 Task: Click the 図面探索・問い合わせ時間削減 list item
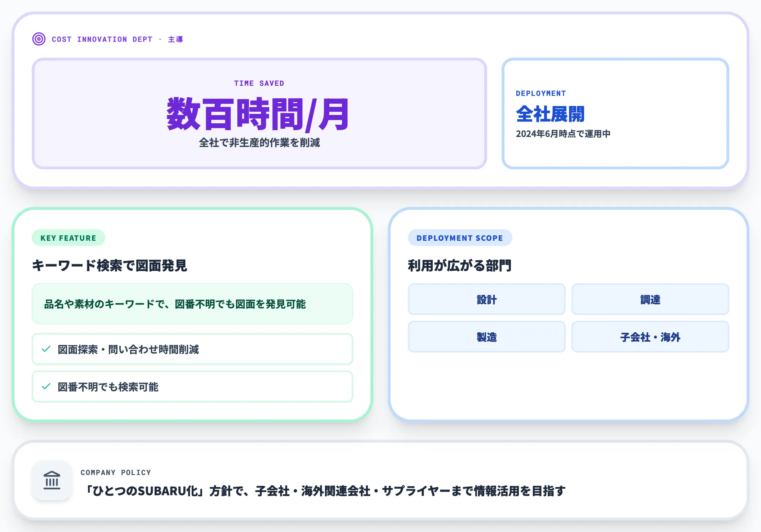(192, 349)
